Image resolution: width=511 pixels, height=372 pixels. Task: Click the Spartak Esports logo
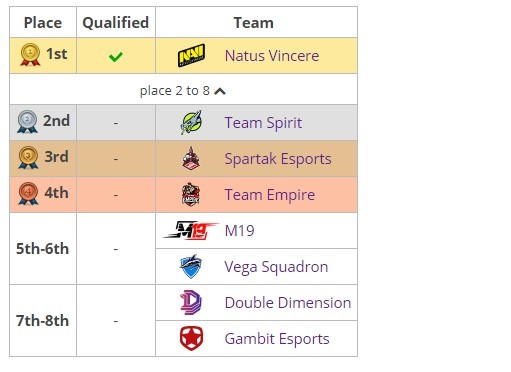(x=191, y=158)
